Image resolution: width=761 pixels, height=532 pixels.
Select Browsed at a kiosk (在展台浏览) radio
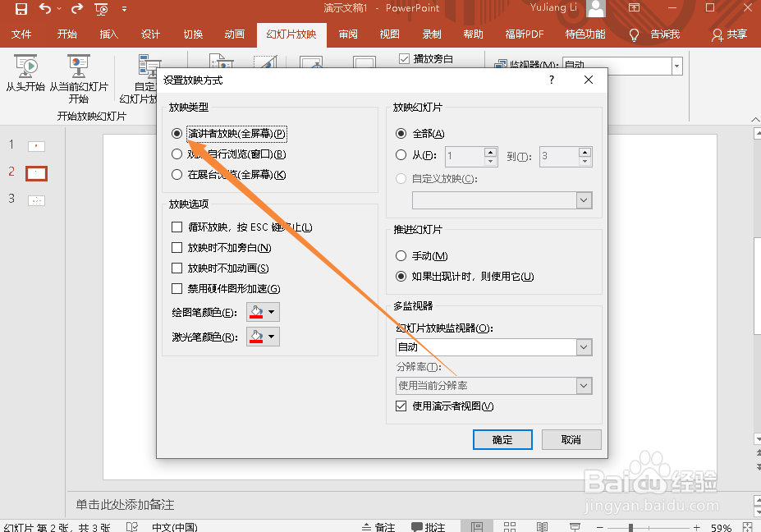coord(176,175)
